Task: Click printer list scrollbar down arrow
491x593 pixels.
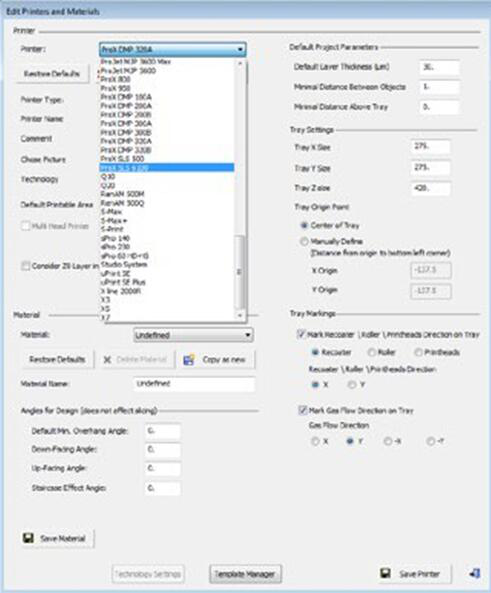Action: coord(240,315)
